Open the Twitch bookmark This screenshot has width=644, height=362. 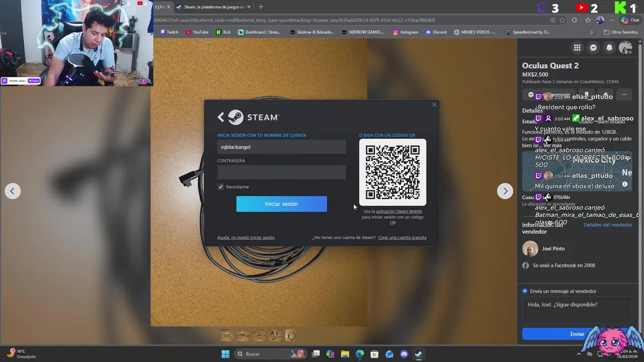(x=169, y=32)
